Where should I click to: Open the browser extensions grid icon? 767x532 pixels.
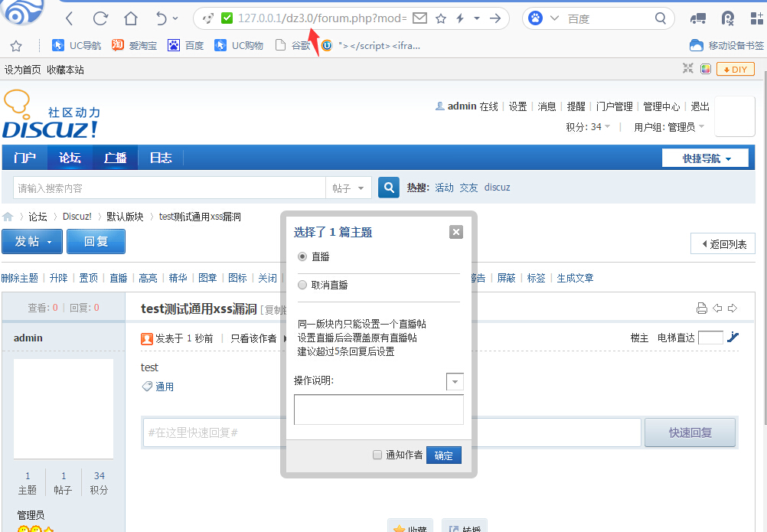point(756,18)
